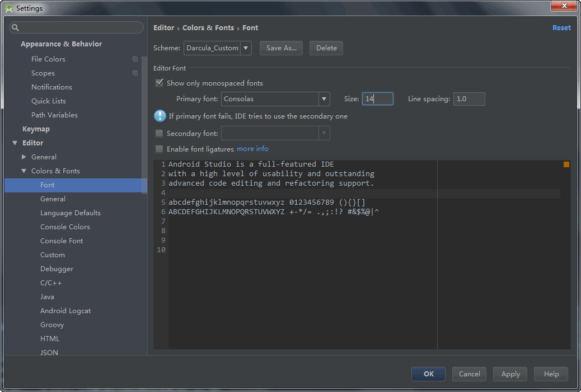
Task: Click Delete scheme button
Action: point(326,48)
